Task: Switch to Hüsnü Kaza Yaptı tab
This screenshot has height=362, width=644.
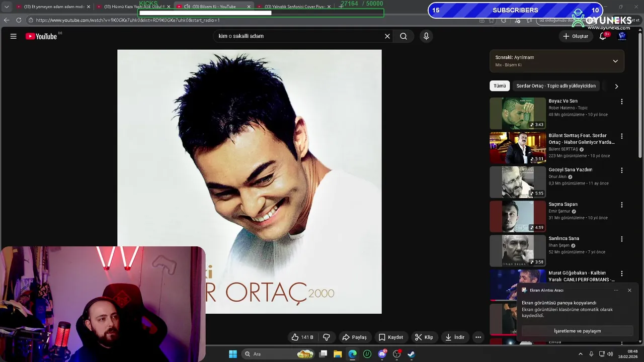Action: coord(133,7)
